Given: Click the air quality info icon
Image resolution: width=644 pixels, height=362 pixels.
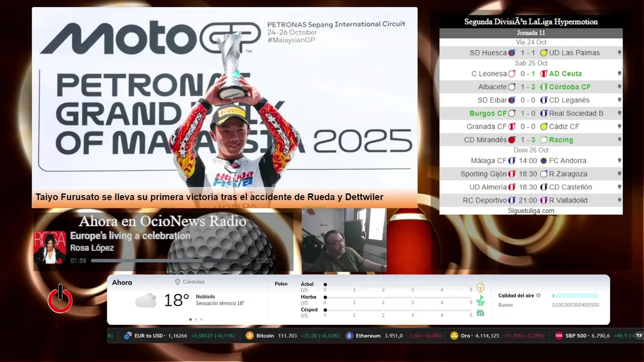Looking at the screenshot, I should (538, 296).
